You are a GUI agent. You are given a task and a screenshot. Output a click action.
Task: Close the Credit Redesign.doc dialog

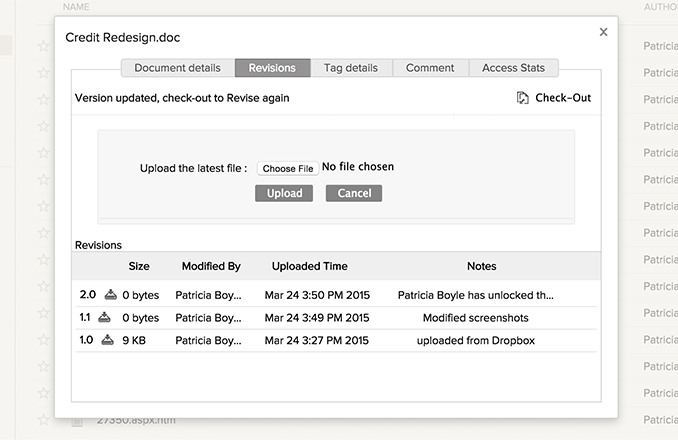coord(603,33)
